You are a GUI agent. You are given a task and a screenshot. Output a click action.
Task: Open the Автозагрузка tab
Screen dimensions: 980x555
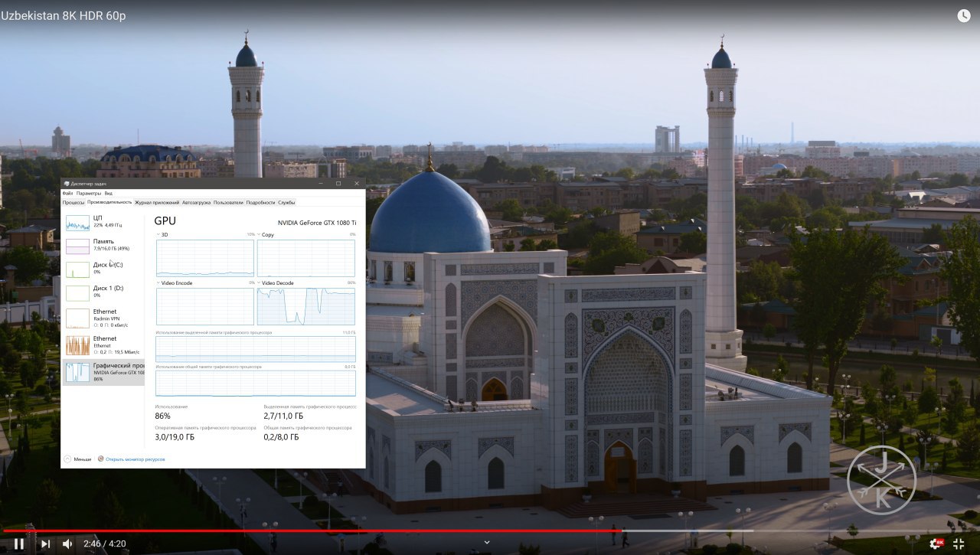[x=196, y=203]
